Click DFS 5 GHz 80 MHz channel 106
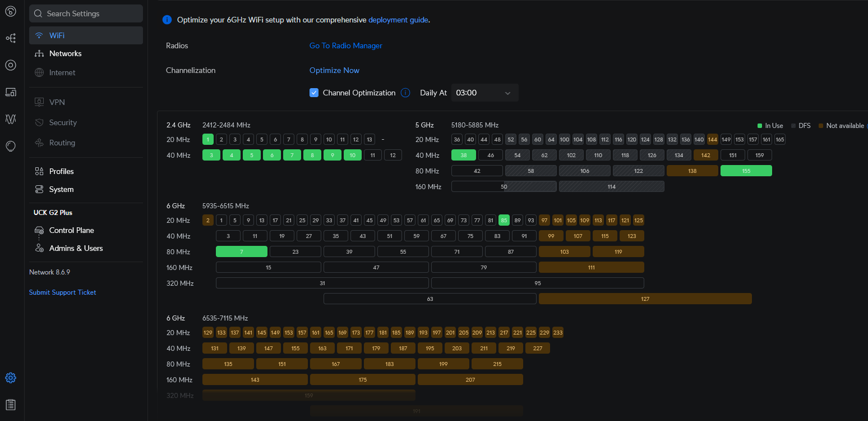The width and height of the screenshot is (868, 421). (x=585, y=171)
